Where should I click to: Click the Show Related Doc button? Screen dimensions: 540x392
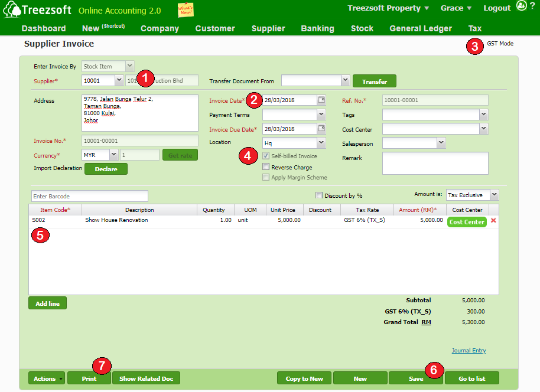[146, 378]
